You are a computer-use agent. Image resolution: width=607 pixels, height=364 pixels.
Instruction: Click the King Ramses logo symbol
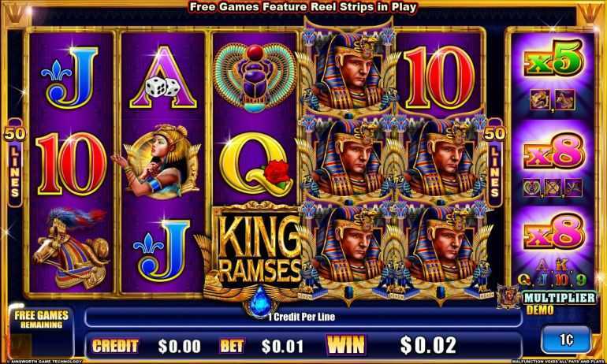pyautogui.click(x=255, y=255)
